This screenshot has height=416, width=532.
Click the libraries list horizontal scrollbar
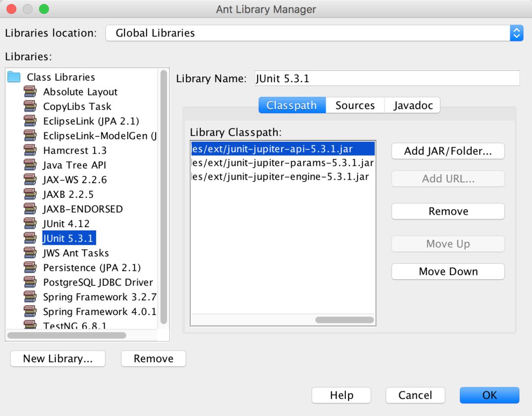tap(67, 335)
